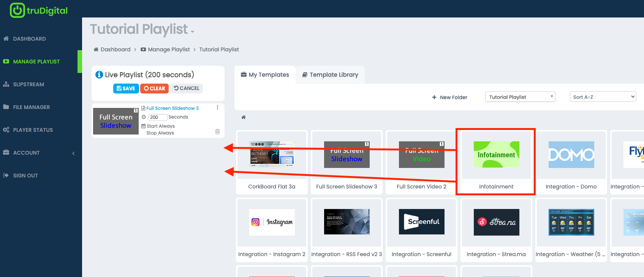Select SIGN OUT in sidebar
Viewport: 644px width, 277px height.
[25, 176]
